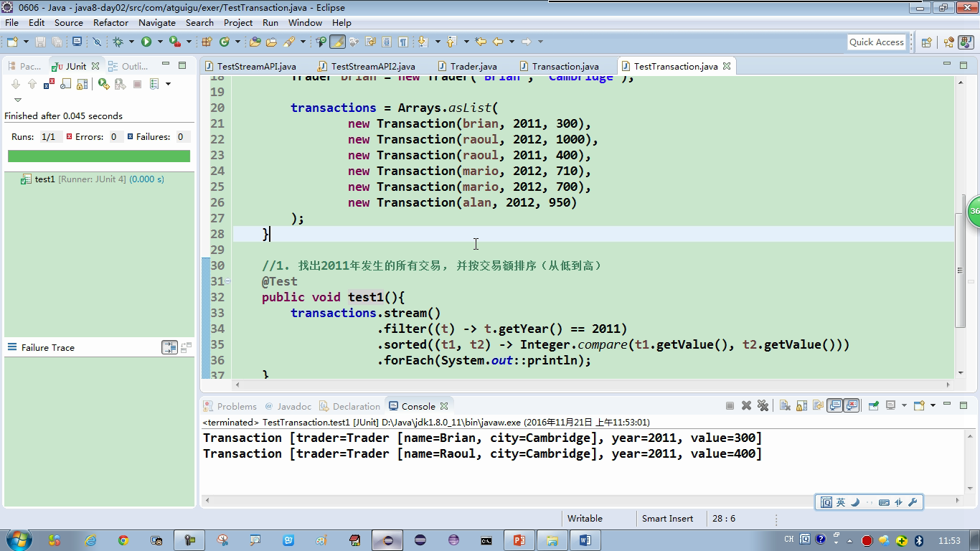
Task: Toggle JUnit Scroll Lock icon
Action: pos(82,84)
